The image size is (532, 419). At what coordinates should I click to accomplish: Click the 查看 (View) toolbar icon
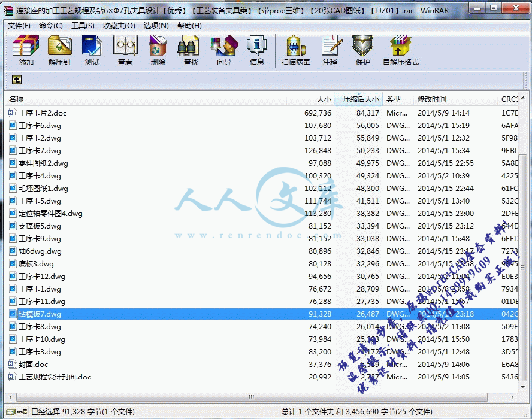[x=125, y=45]
